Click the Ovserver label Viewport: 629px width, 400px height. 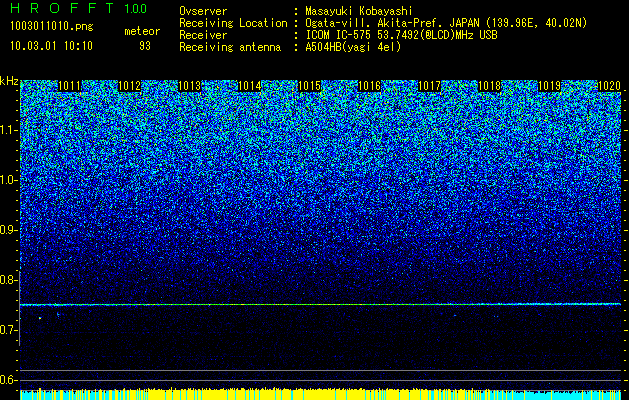point(203,11)
